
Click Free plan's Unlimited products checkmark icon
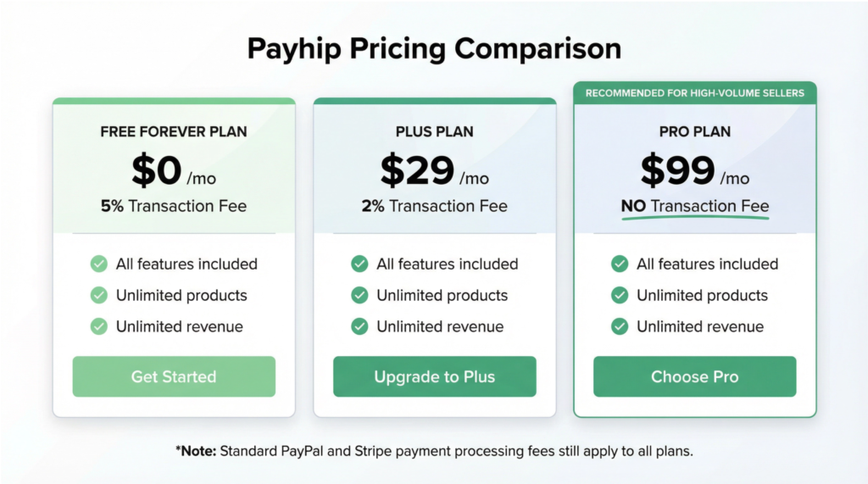coord(99,296)
